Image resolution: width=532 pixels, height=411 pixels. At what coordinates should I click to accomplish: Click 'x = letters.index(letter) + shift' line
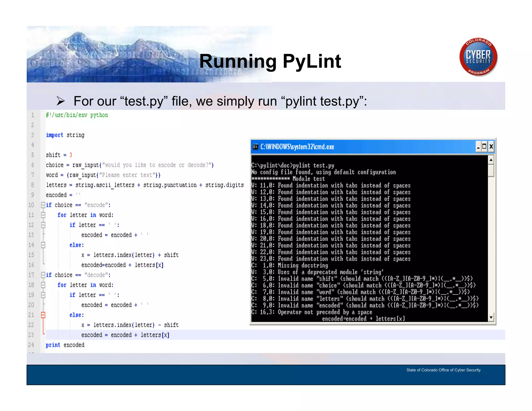tap(130, 255)
